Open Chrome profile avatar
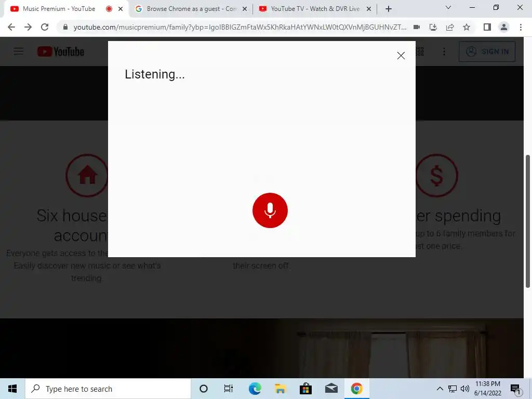Screen dimensions: 532x399 pyautogui.click(x=504, y=27)
